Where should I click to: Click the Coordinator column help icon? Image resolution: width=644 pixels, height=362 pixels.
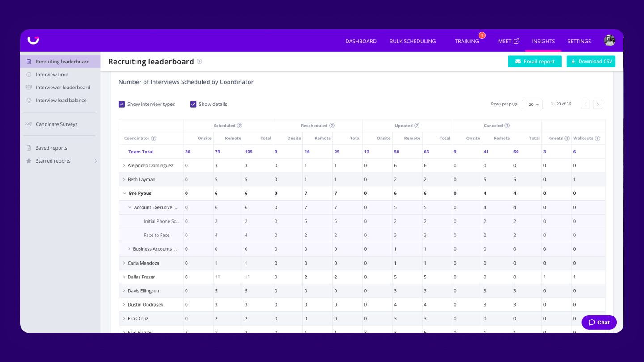tap(154, 139)
